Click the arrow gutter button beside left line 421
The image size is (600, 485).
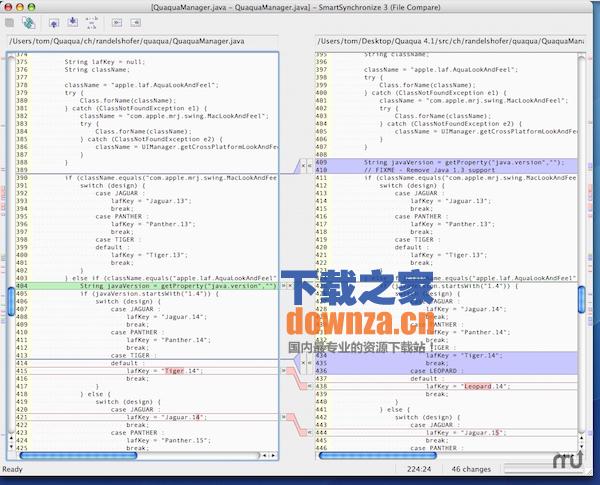pos(284,417)
